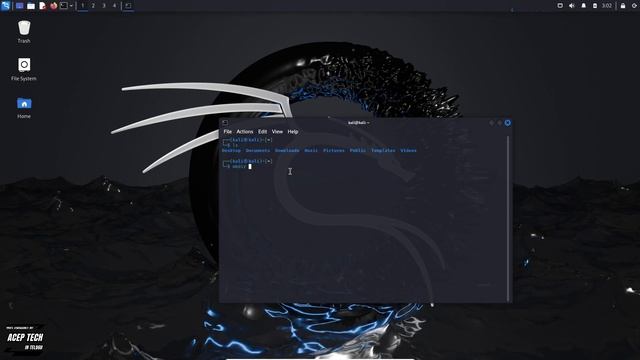
Task: Open the screen recorder tray icon
Action: click(560, 6)
